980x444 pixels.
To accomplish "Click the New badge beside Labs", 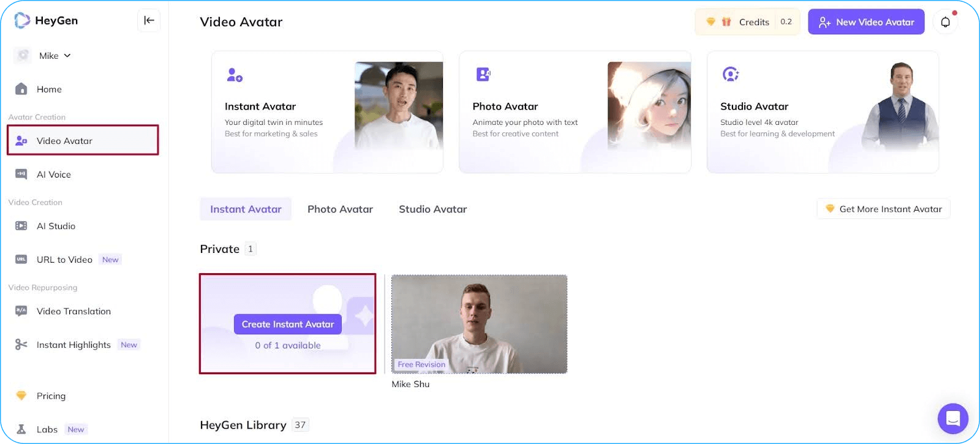I will [76, 429].
